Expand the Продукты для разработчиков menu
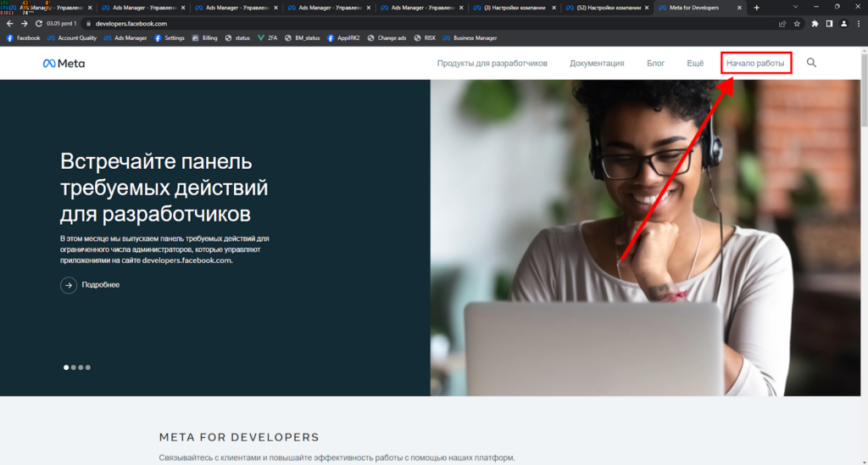 coord(492,64)
